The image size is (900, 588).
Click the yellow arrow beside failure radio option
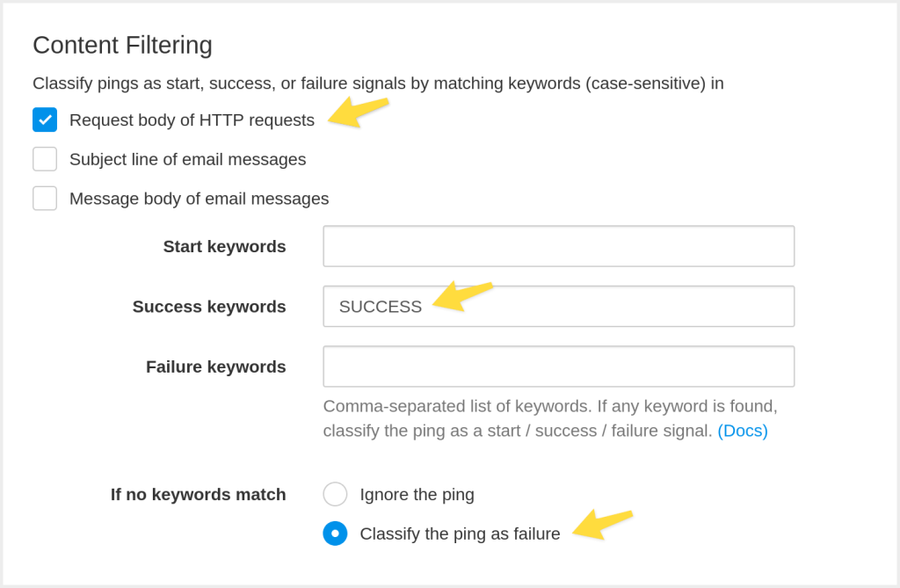pyautogui.click(x=602, y=523)
